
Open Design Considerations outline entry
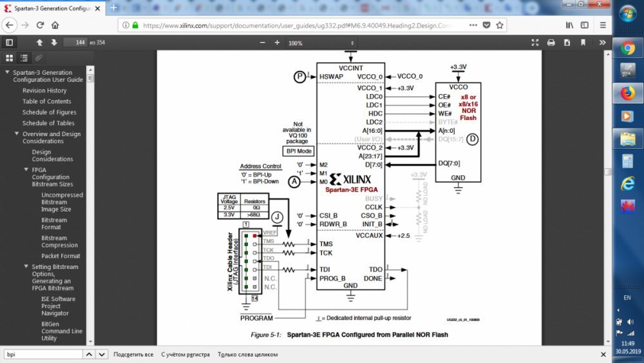[52, 155]
